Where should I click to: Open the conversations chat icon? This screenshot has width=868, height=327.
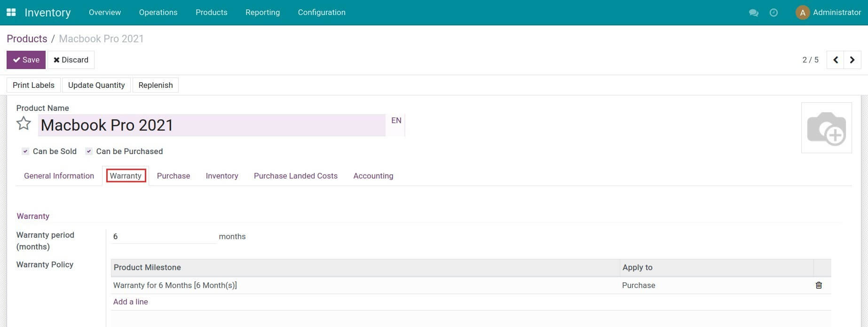tap(753, 13)
